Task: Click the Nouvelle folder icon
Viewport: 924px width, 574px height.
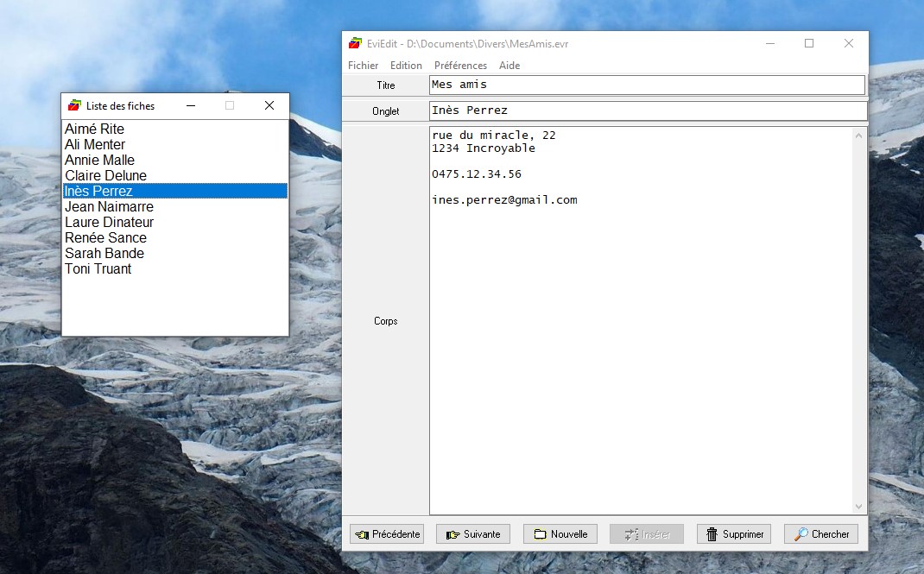Action: coord(540,534)
